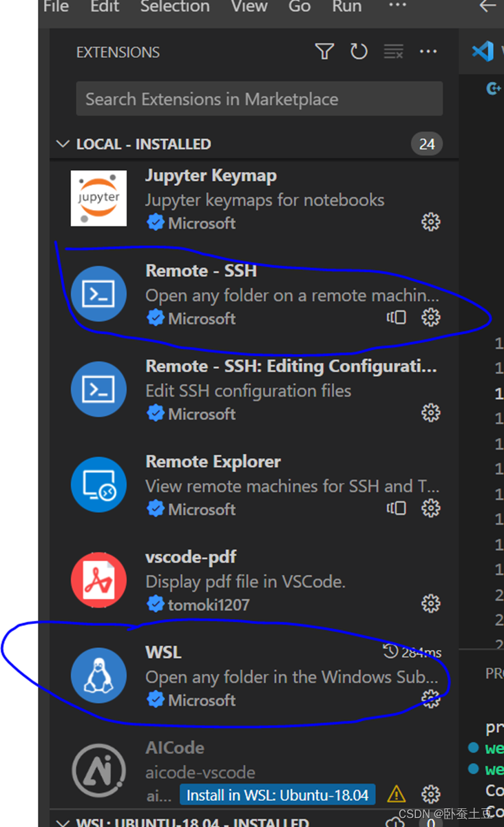Click WSL activation time 284ms indicator
The image size is (504, 827).
(x=412, y=651)
